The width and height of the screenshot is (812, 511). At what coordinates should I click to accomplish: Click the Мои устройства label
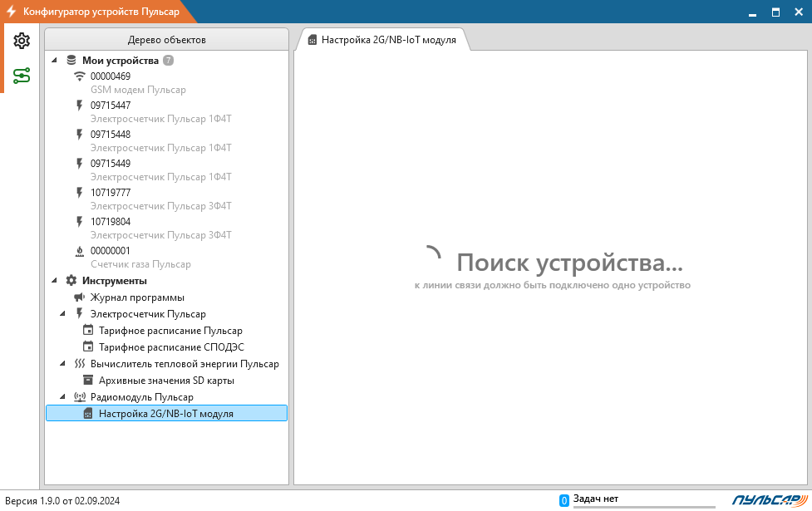click(121, 61)
